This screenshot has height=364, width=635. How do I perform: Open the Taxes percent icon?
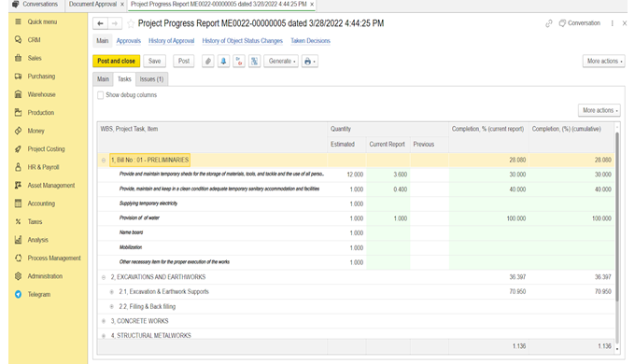click(19, 221)
